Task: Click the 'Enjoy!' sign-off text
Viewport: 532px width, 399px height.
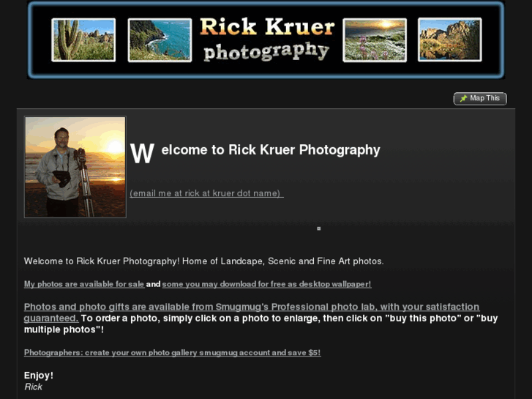Action: 39,376
